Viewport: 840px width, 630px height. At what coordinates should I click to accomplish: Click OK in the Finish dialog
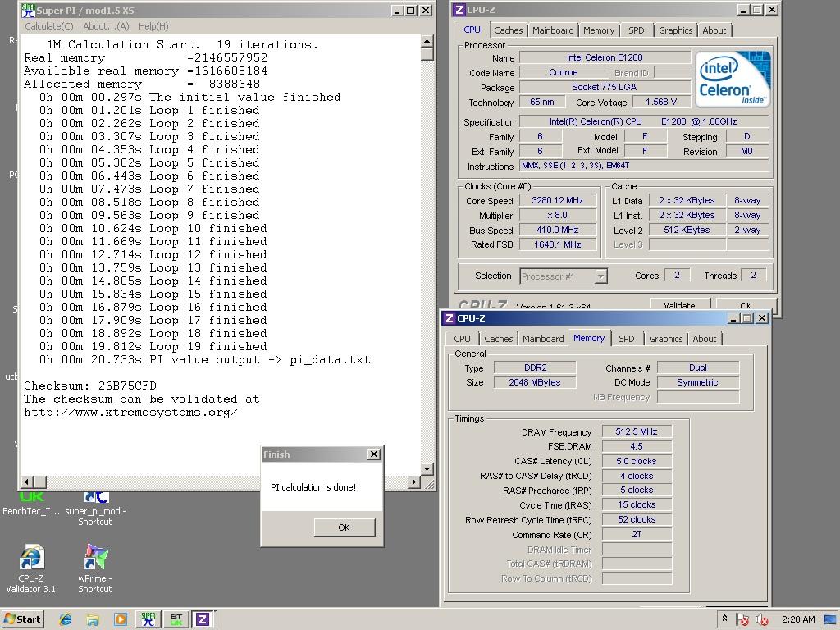pyautogui.click(x=345, y=527)
